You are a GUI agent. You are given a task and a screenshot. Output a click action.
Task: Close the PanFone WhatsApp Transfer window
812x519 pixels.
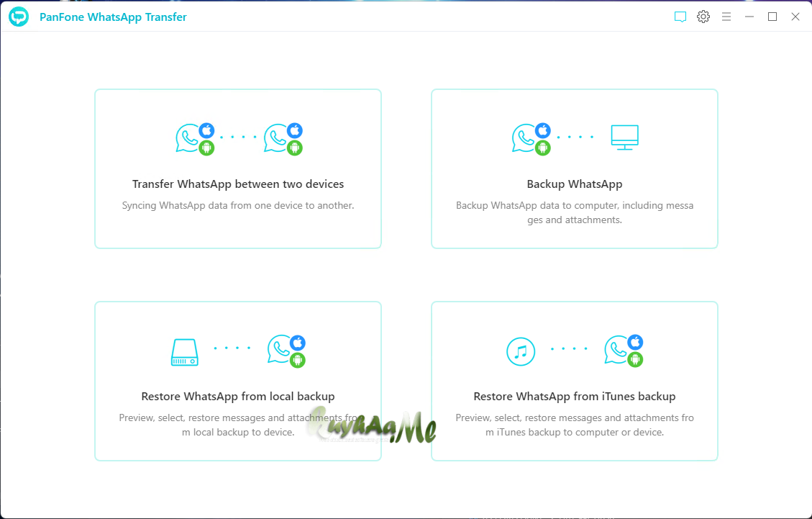795,17
